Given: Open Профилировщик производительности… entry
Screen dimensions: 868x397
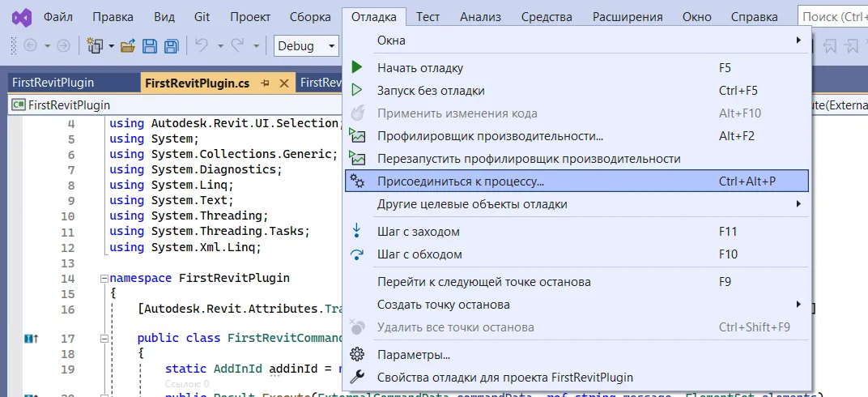Looking at the screenshot, I should click(x=578, y=136).
